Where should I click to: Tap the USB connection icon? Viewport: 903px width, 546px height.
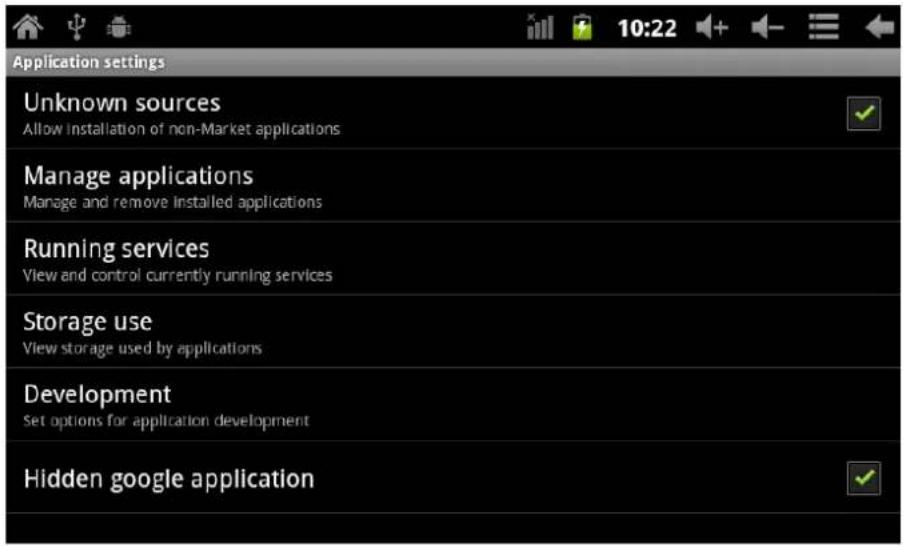(77, 27)
